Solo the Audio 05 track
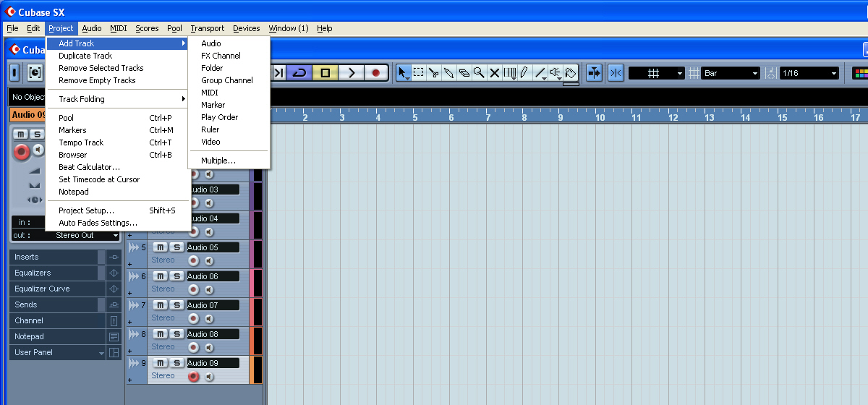Screen dimensions: 868x405 click(176, 247)
